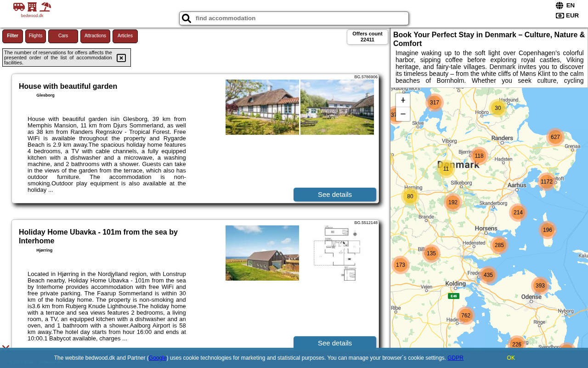Click the search magnifier icon

[x=187, y=18]
